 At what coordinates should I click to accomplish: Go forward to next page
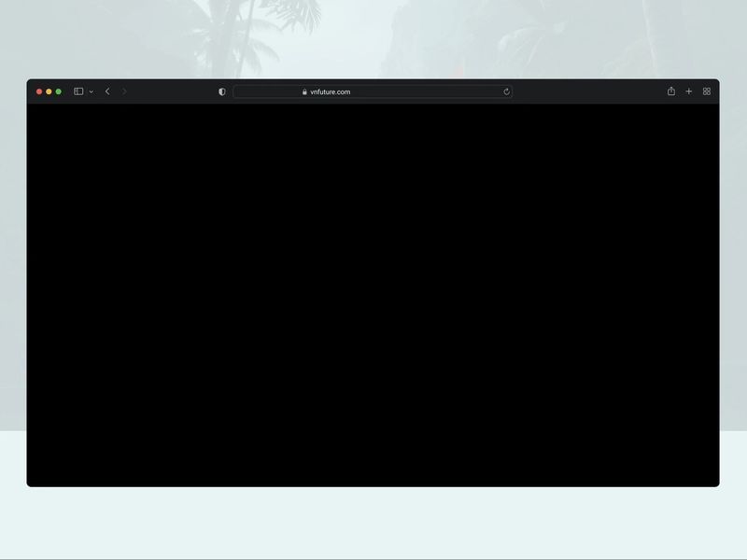point(124,91)
